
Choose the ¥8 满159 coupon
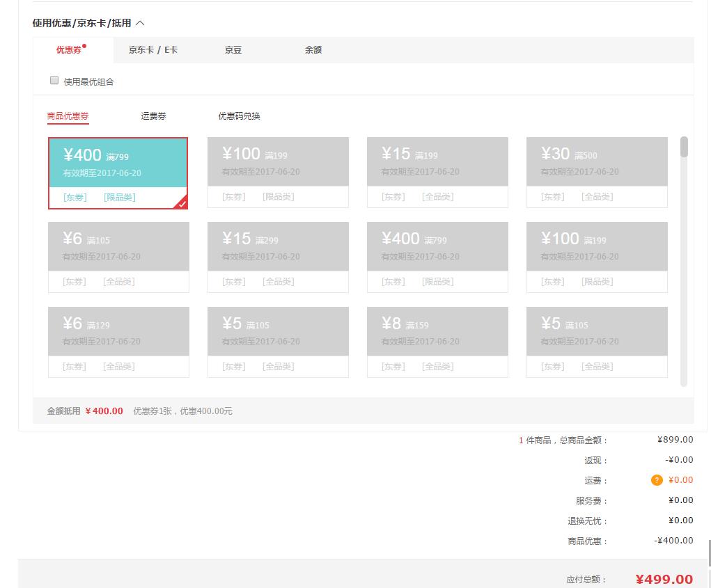(437, 342)
